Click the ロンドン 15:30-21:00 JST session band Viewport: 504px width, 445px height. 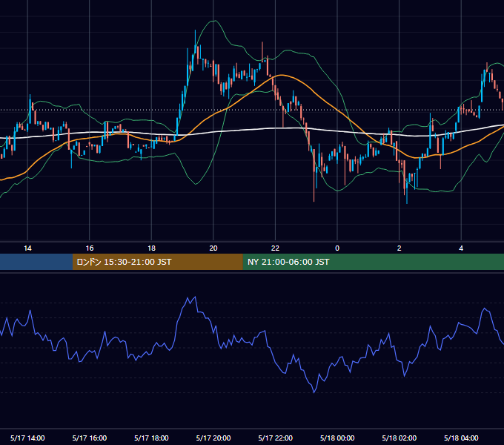157,262
